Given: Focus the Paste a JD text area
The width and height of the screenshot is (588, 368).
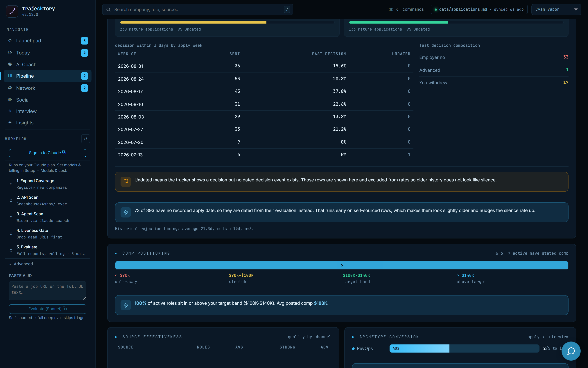Looking at the screenshot, I should [x=47, y=291].
